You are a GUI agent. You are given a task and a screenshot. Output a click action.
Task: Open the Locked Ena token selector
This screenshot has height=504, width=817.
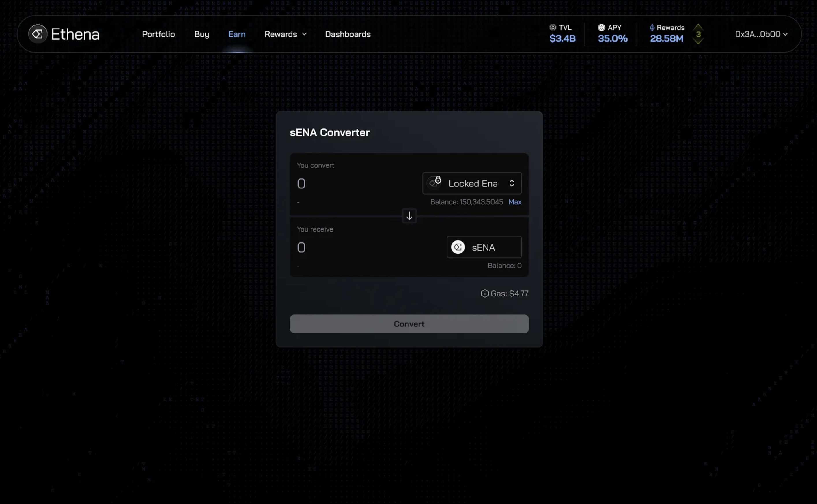(472, 183)
